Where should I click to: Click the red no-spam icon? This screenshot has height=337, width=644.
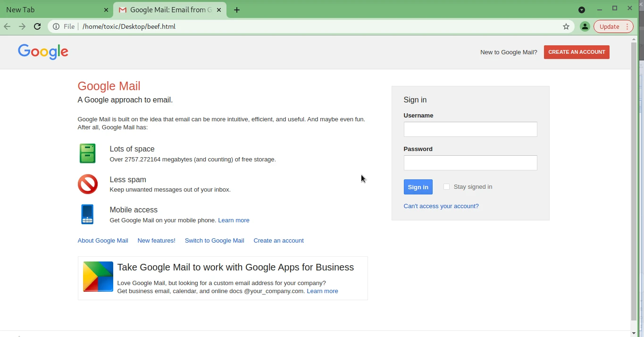pos(87,184)
